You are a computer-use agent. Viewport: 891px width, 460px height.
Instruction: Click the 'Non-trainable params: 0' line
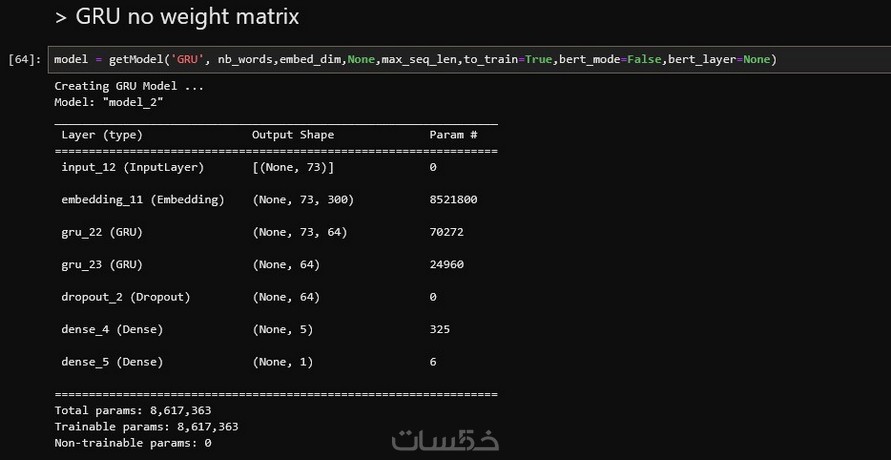pyautogui.click(x=133, y=443)
